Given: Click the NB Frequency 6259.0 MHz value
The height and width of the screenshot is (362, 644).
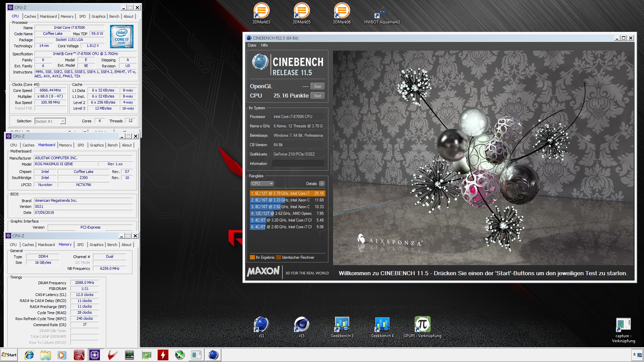Looking at the screenshot, I should (110, 268).
